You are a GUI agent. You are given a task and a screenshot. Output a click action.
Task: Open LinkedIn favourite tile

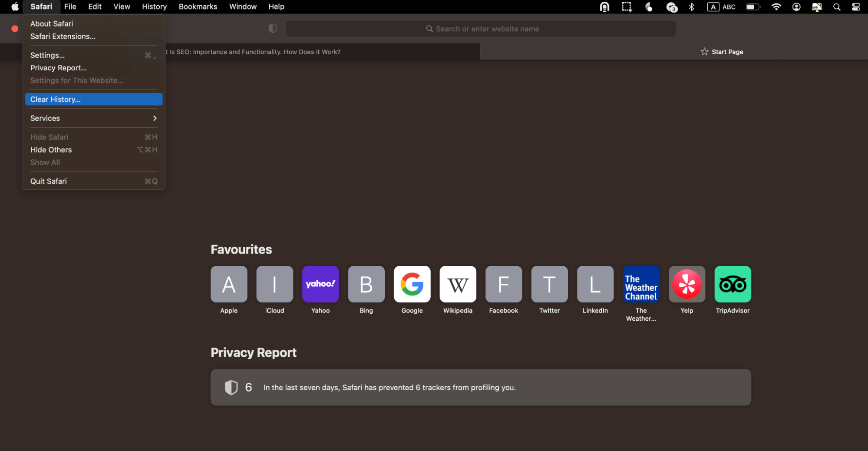(x=595, y=284)
